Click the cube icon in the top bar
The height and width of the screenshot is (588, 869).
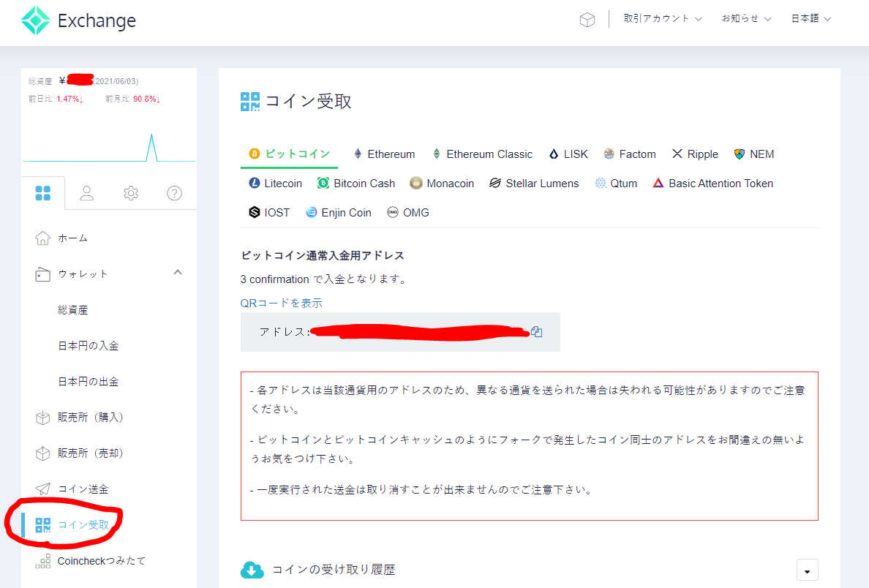tap(587, 20)
